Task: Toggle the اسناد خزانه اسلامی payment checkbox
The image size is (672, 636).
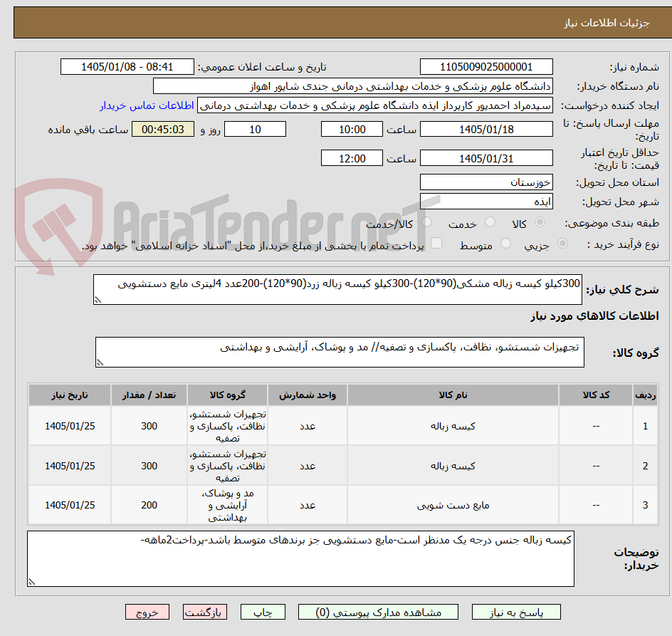Action: (x=436, y=243)
